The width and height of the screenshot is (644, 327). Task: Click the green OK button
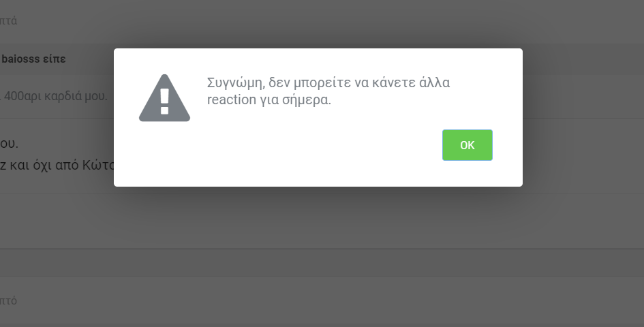pos(467,145)
